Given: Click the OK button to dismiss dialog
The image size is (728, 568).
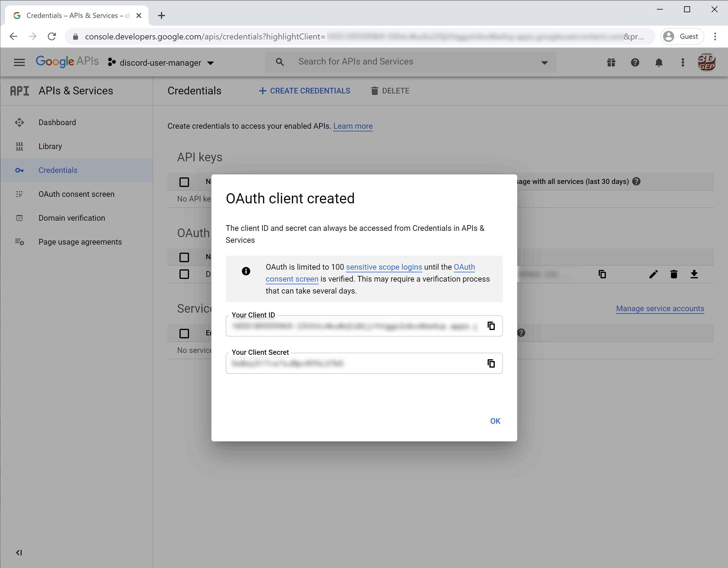Looking at the screenshot, I should point(495,420).
